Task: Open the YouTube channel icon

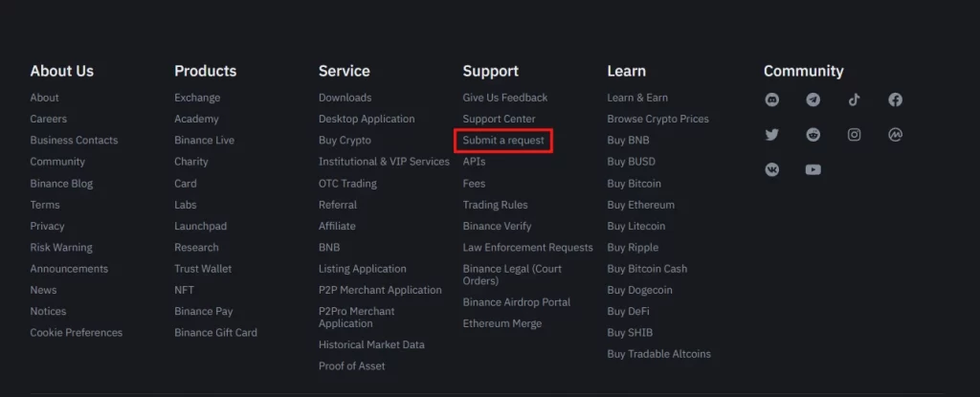Action: click(813, 169)
